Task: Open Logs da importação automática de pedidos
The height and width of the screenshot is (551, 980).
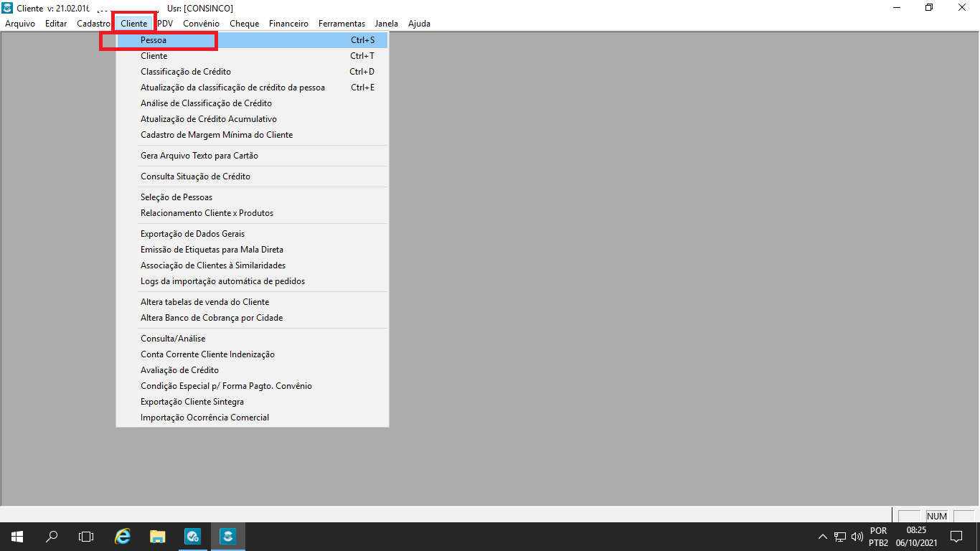Action: click(253, 281)
